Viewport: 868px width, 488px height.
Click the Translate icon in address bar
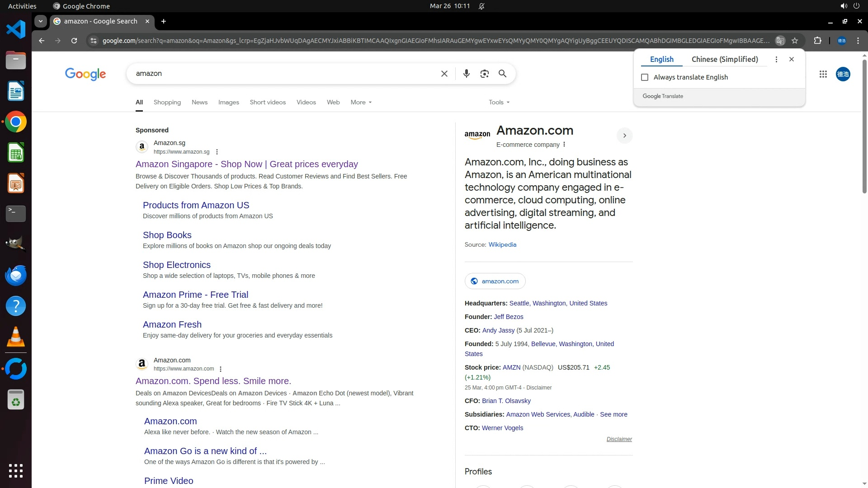click(780, 41)
